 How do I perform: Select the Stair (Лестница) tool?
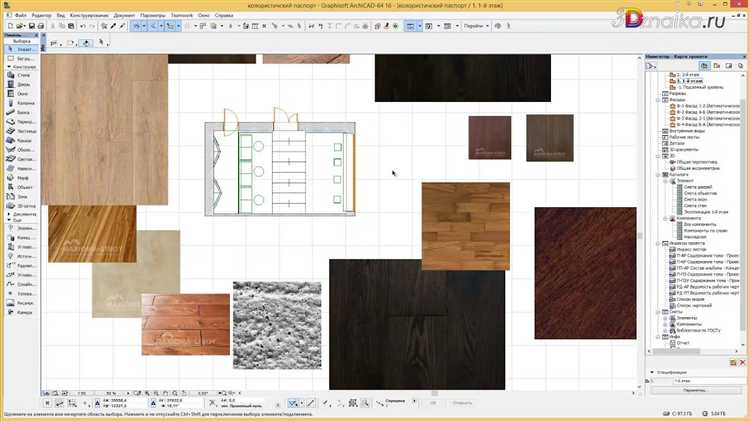pyautogui.click(x=21, y=131)
